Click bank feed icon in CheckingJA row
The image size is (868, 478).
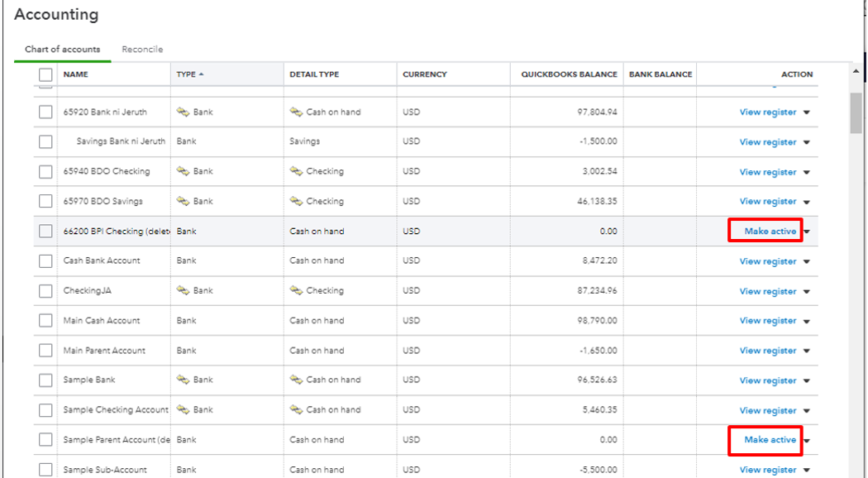(183, 290)
